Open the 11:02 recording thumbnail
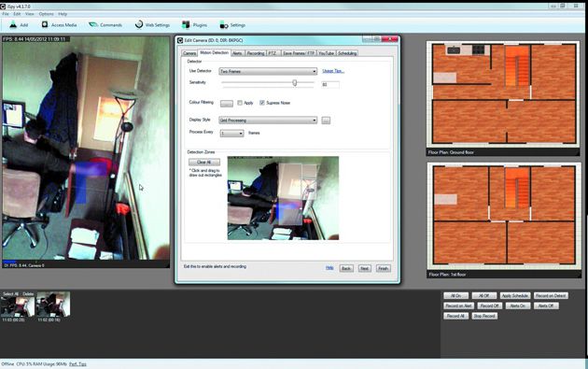The height and width of the screenshot is (369, 588). [x=53, y=305]
